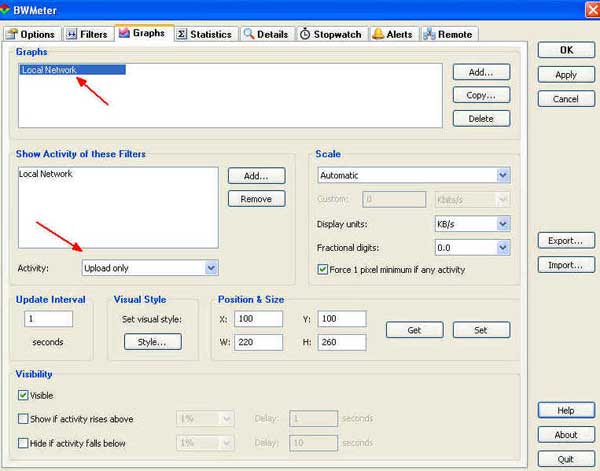Open the rises above percentage dropdown
The image size is (600, 471).
click(x=205, y=419)
